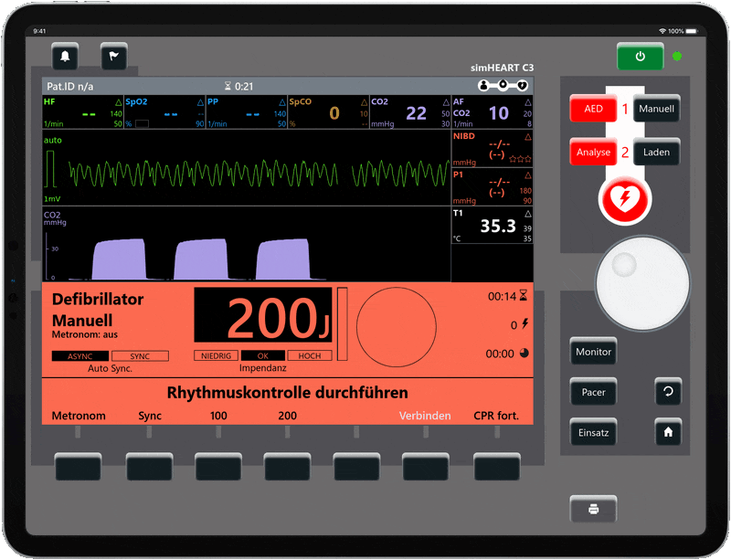Start AED mode
The width and height of the screenshot is (731, 560).
[593, 109]
